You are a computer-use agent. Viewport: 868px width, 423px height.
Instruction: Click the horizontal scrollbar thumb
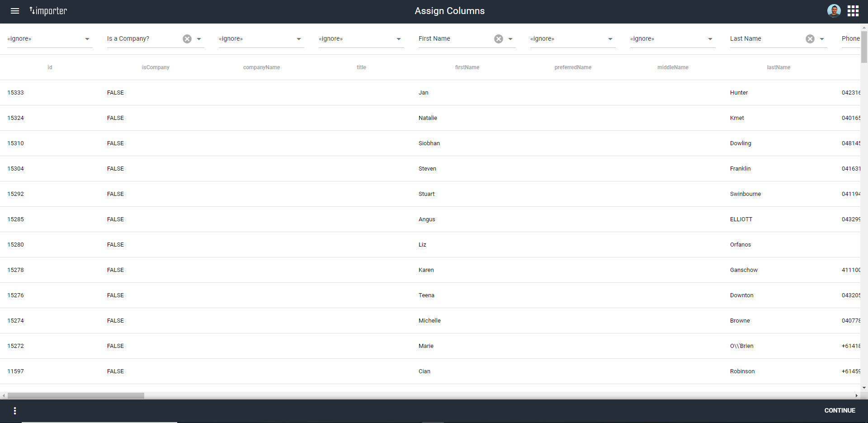tap(75, 395)
